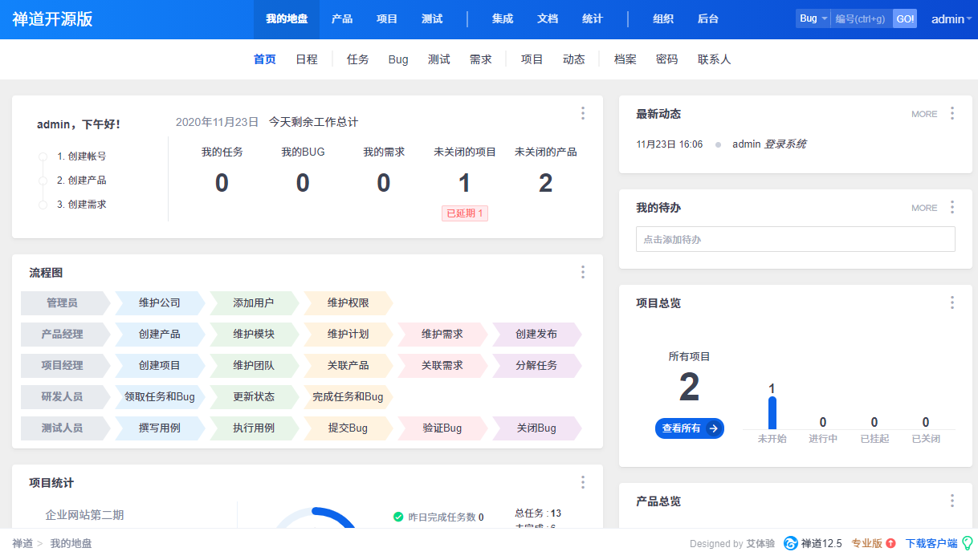This screenshot has height=560, width=978.
Task: Click the 添加用户 flow step
Action: pos(254,303)
